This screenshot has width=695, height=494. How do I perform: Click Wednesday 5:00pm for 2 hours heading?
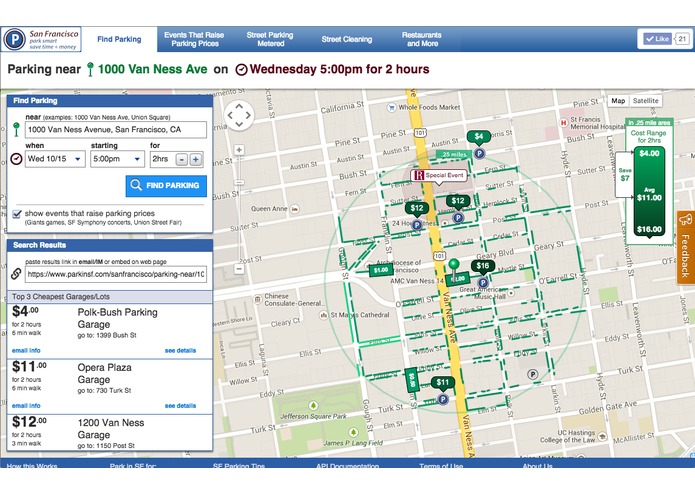click(339, 70)
